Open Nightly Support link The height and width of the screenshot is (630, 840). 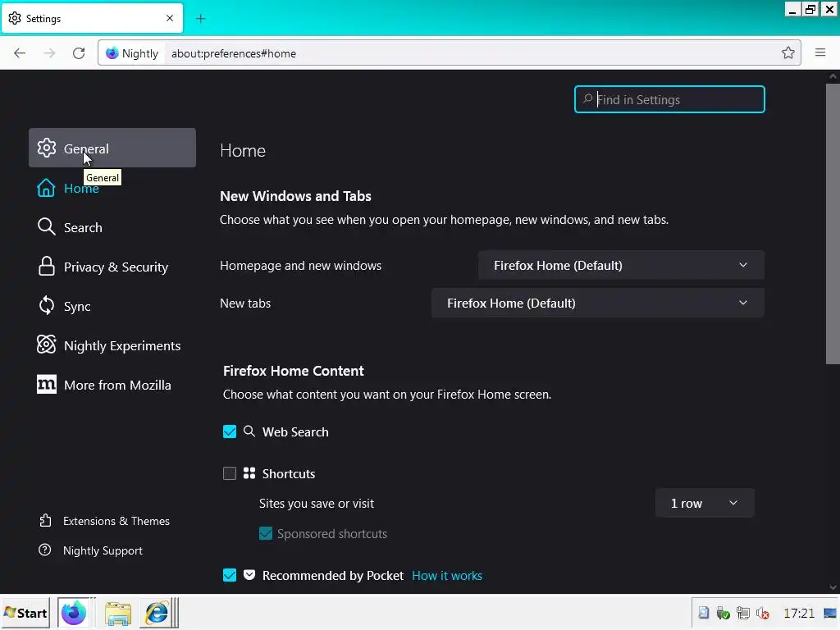(91, 550)
